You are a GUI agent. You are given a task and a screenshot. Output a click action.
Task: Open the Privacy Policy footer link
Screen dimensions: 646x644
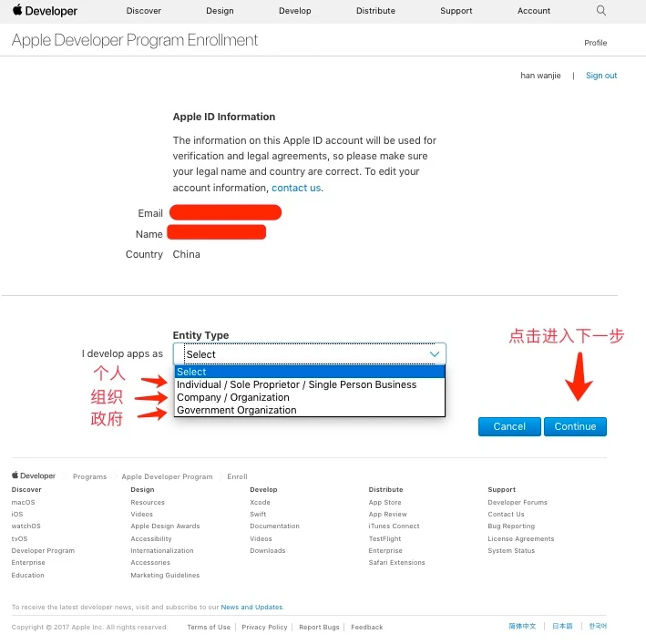264,627
